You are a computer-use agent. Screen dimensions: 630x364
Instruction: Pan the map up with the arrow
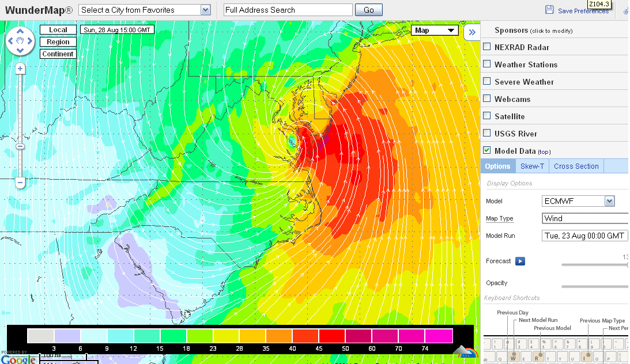[20, 31]
